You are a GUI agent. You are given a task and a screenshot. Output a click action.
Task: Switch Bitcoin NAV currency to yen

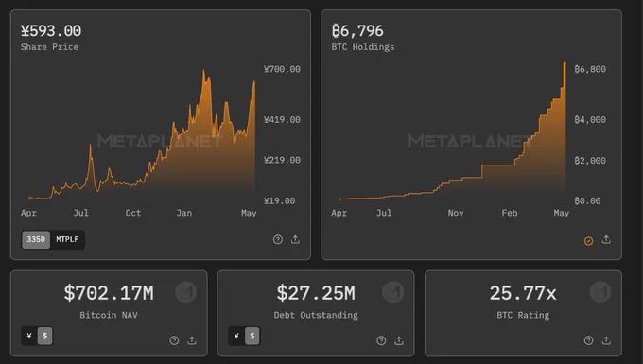29,336
